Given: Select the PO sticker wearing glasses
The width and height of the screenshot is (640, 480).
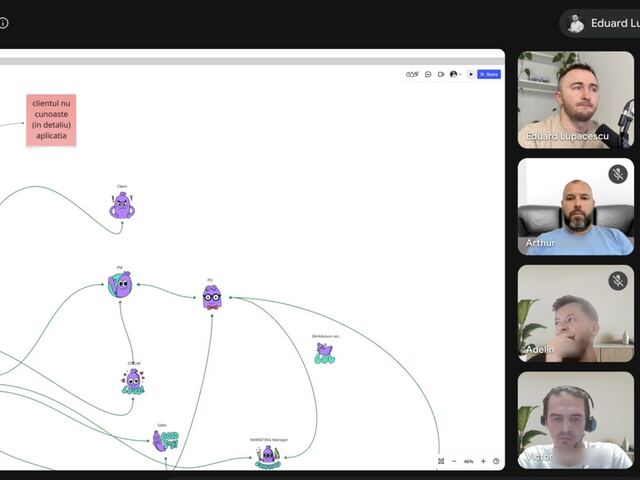Looking at the screenshot, I should pyautogui.click(x=212, y=297).
